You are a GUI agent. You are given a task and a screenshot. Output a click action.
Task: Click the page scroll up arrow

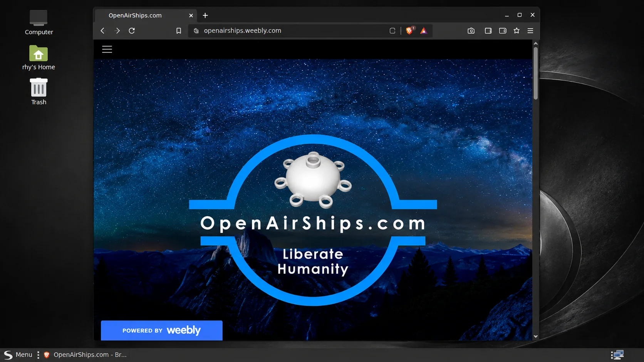[535, 43]
